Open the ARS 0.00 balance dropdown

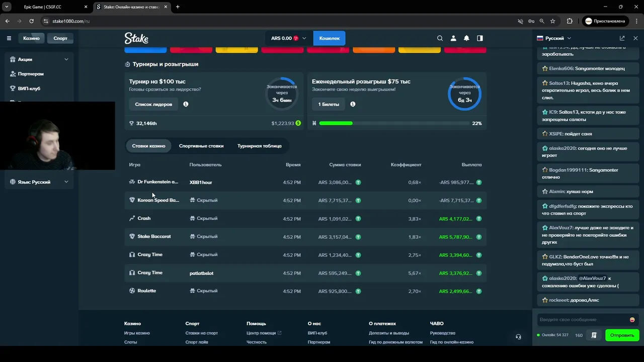289,38
